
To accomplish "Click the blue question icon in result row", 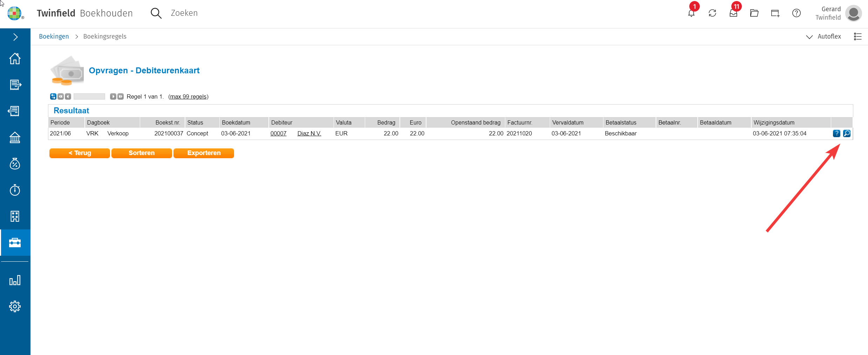I will click(x=836, y=133).
